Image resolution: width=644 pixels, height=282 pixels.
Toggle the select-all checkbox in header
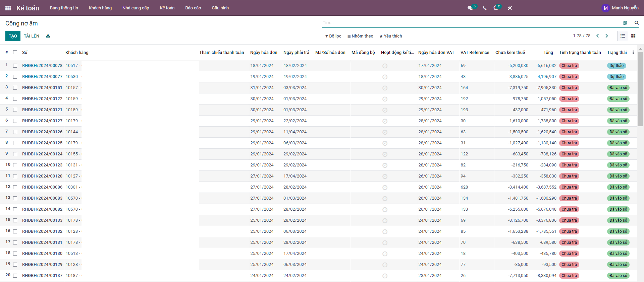[x=15, y=52]
